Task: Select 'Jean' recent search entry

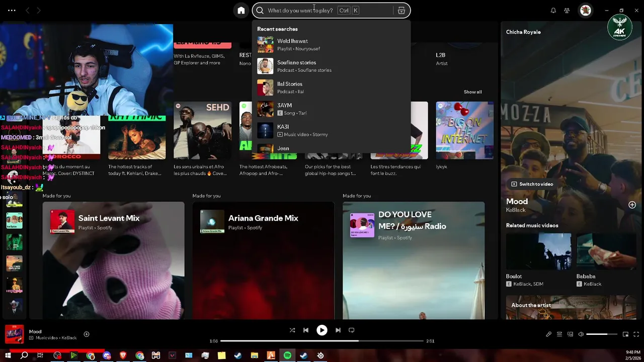Action: pyautogui.click(x=332, y=148)
